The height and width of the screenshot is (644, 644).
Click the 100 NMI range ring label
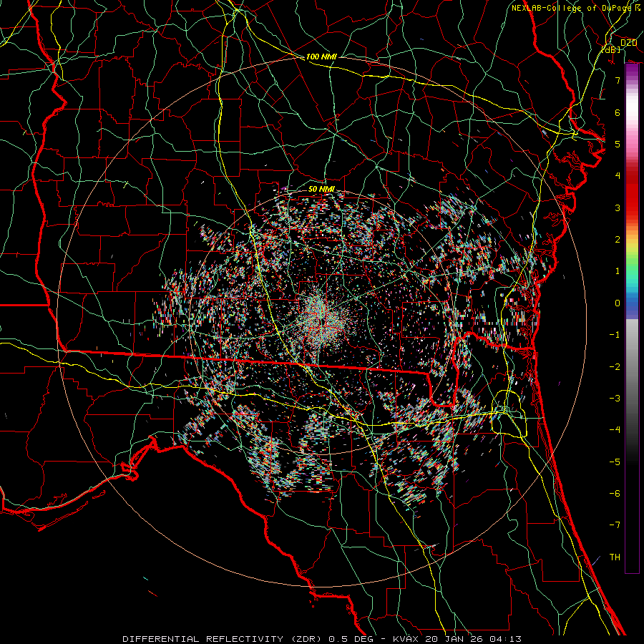[321, 57]
